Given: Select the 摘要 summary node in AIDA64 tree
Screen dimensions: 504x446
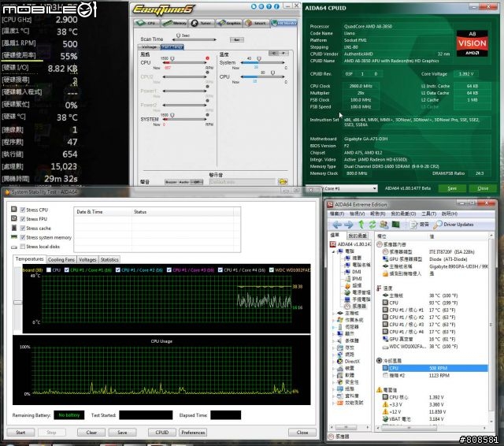Looking at the screenshot, I should (x=354, y=258).
